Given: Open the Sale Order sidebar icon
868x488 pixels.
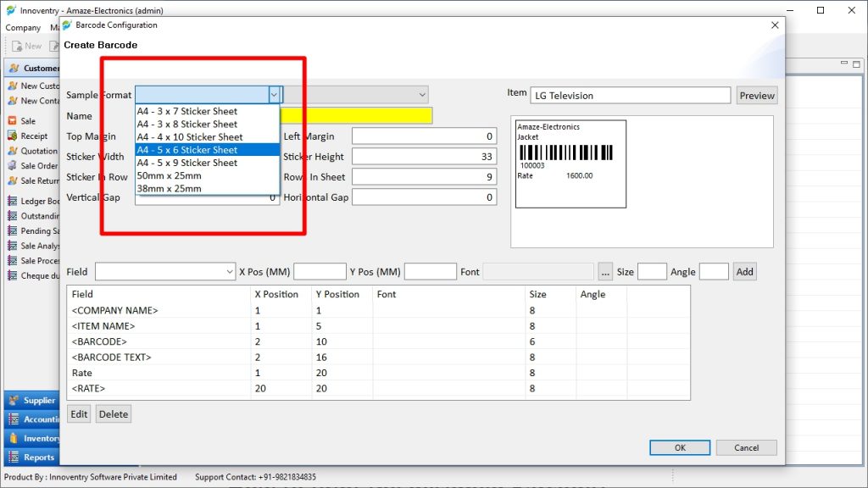Looking at the screenshot, I should tap(12, 165).
